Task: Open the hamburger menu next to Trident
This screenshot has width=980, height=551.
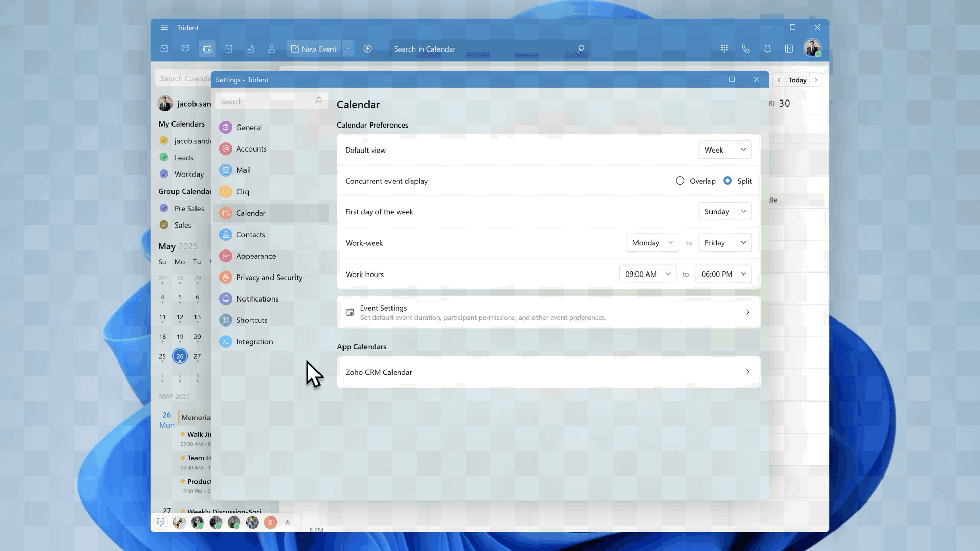Action: (164, 28)
